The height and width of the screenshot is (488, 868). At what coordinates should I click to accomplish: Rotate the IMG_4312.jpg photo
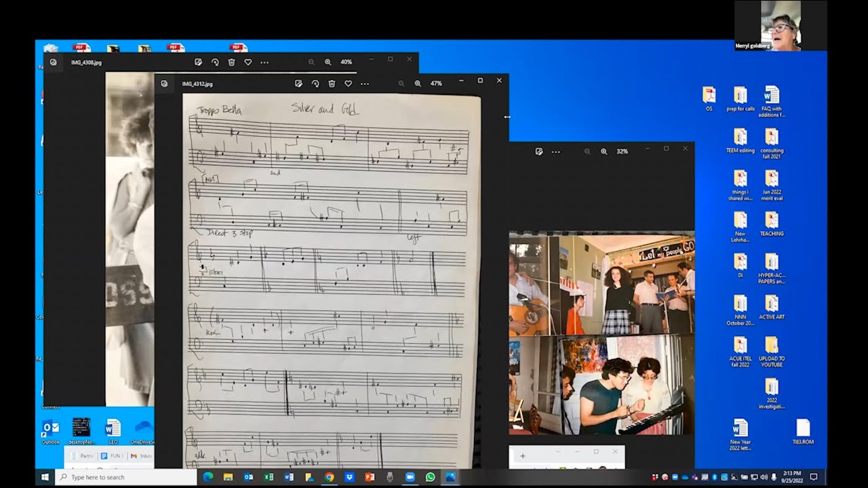click(315, 83)
